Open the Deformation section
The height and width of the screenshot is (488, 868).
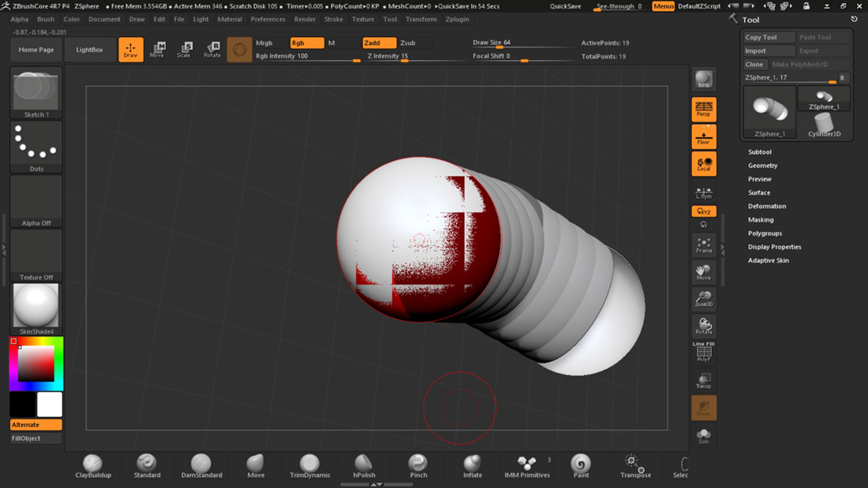click(767, 207)
